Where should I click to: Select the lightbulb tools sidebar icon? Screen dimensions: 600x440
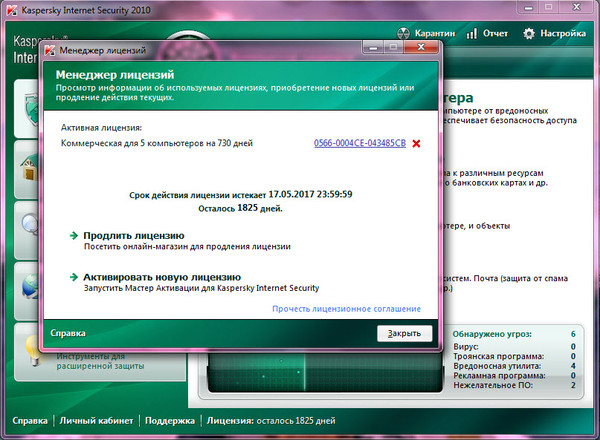tap(34, 350)
